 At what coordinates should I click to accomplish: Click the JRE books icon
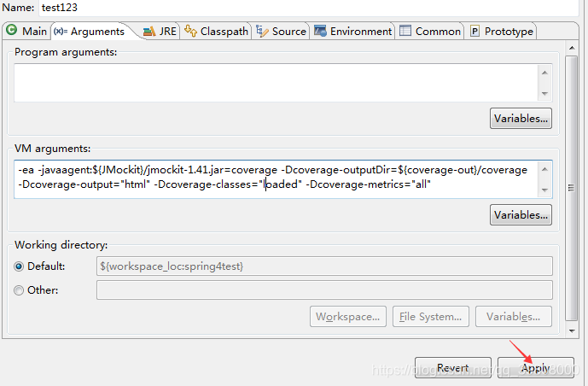point(149,32)
